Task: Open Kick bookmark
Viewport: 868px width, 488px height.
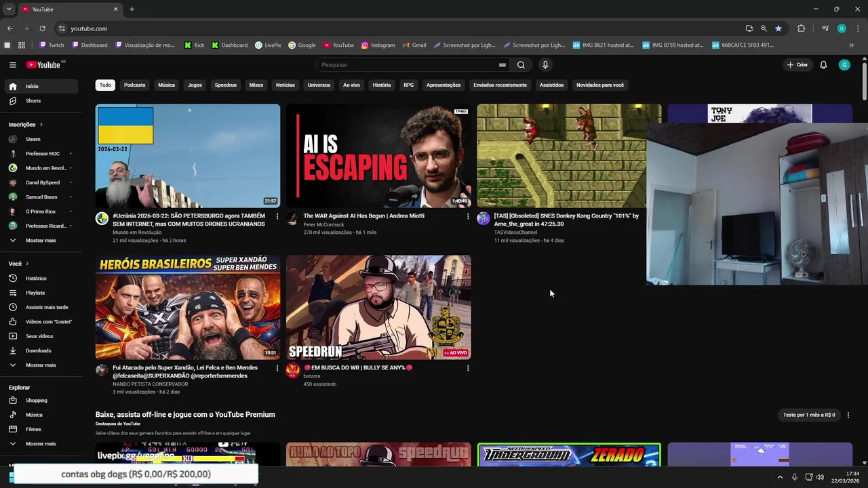Action: click(x=195, y=45)
